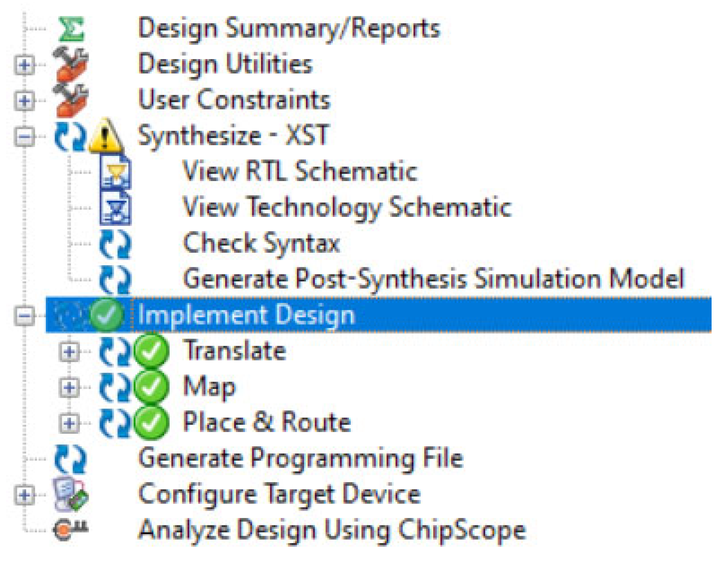Expand the User Constraints node
The image size is (728, 563).
pos(24,101)
